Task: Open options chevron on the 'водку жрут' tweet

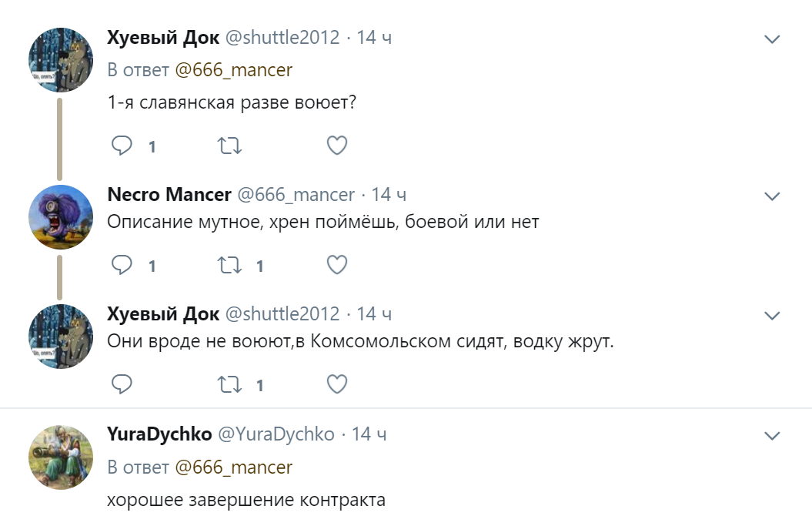Action: (x=772, y=316)
